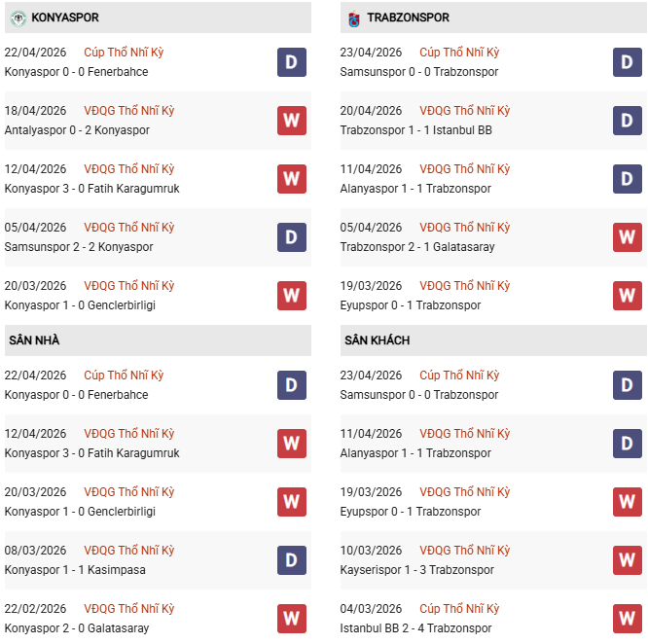Open the KONYASPOR team heading
The height and width of the screenshot is (644, 648).
[64, 18]
